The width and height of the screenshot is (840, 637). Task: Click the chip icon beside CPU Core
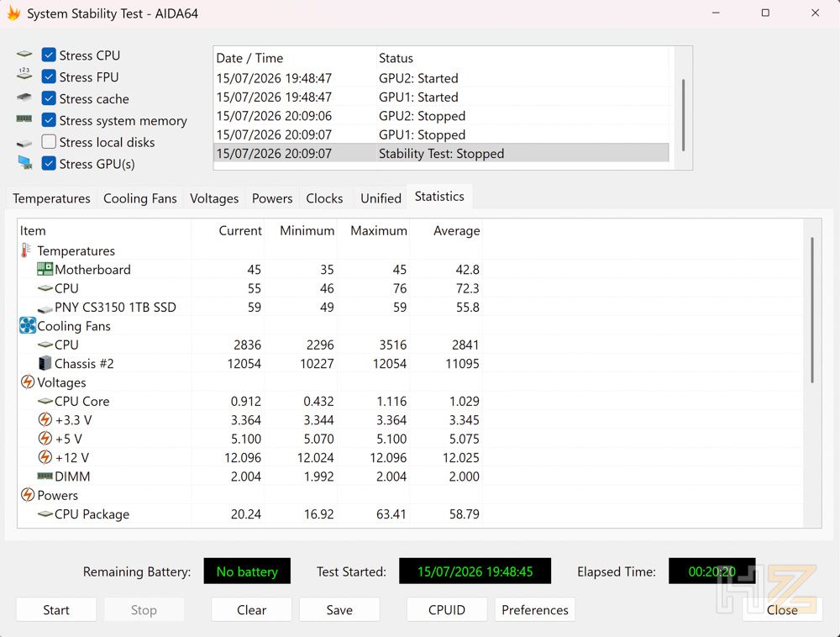45,401
